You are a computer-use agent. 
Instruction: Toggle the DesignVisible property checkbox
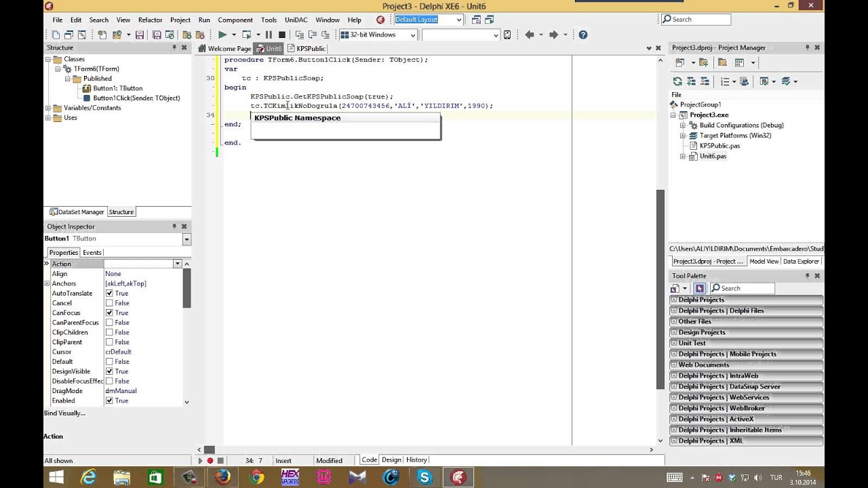(109, 371)
